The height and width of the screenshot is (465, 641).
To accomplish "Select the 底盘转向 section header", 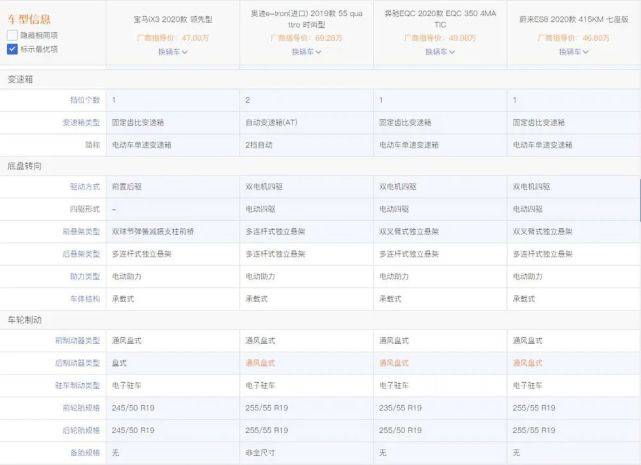I will tap(25, 166).
